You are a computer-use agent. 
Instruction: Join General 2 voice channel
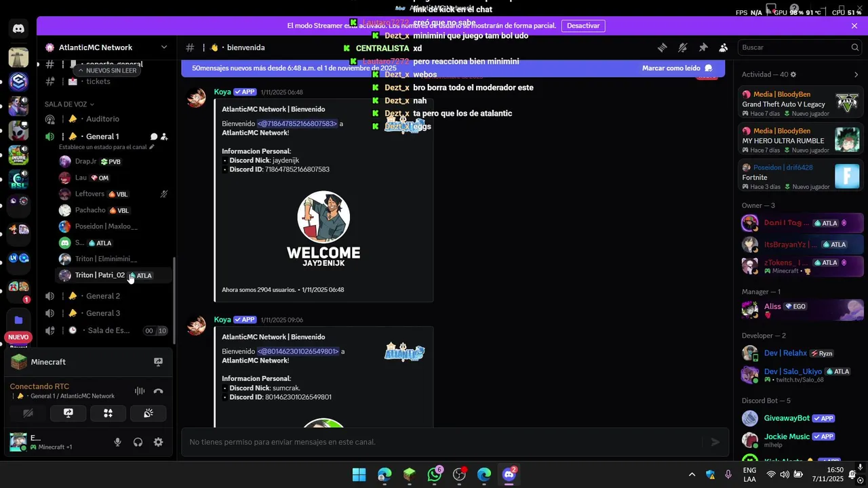(103, 296)
